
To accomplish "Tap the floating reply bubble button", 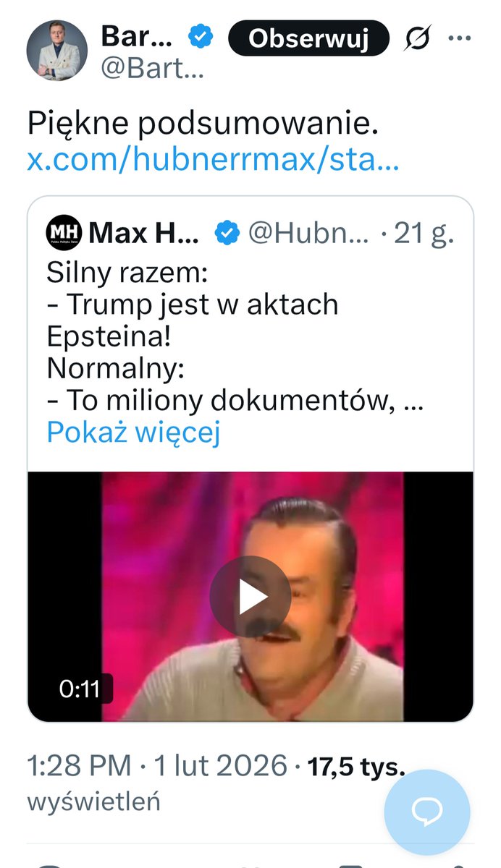I will point(426,812).
